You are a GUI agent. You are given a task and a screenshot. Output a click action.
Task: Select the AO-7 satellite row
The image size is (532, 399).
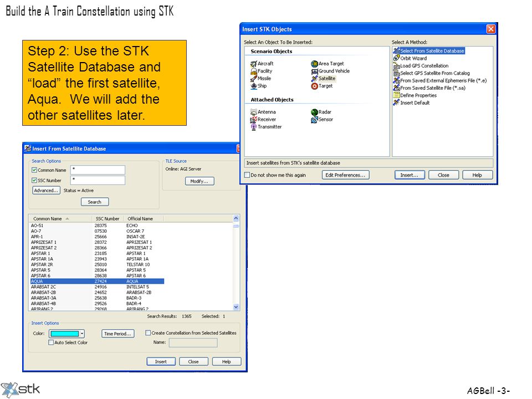97,231
